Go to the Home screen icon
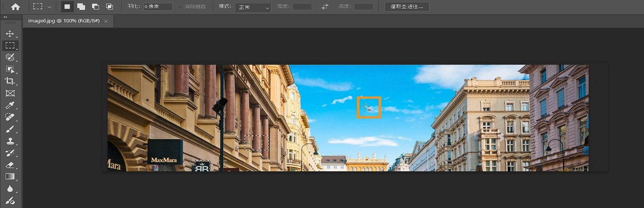Image resolution: width=644 pixels, height=208 pixels. 15,7
